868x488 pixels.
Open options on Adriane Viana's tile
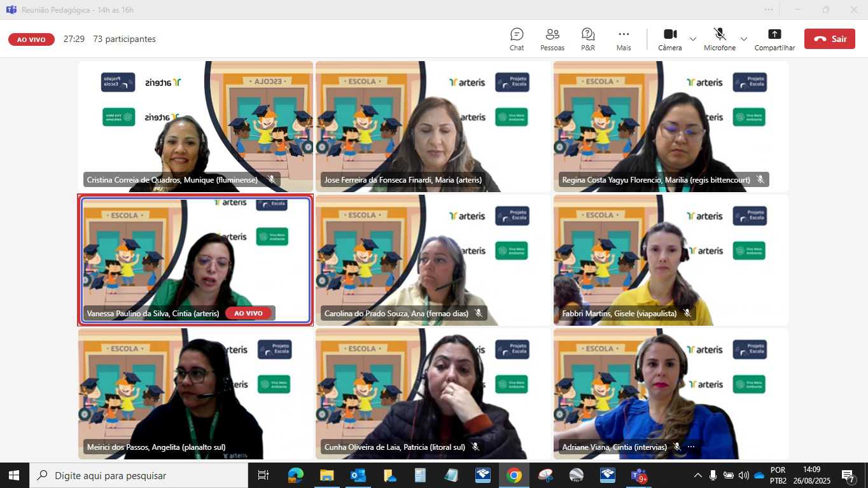click(691, 447)
